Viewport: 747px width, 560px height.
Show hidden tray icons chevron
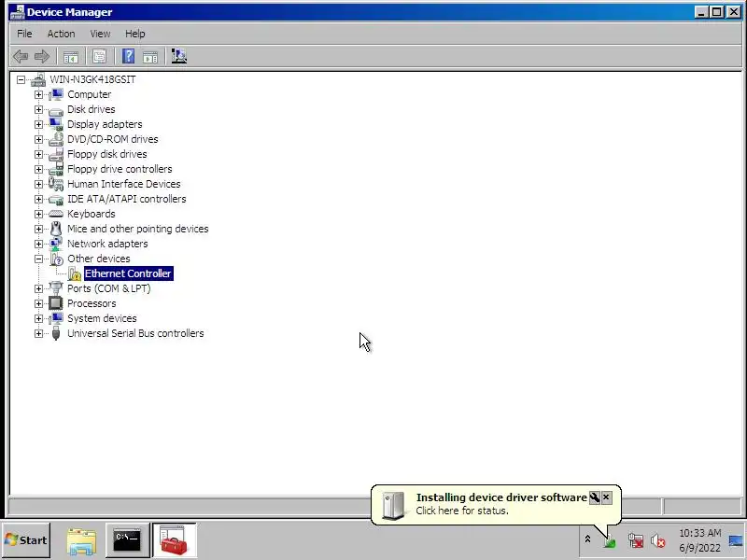coord(587,539)
